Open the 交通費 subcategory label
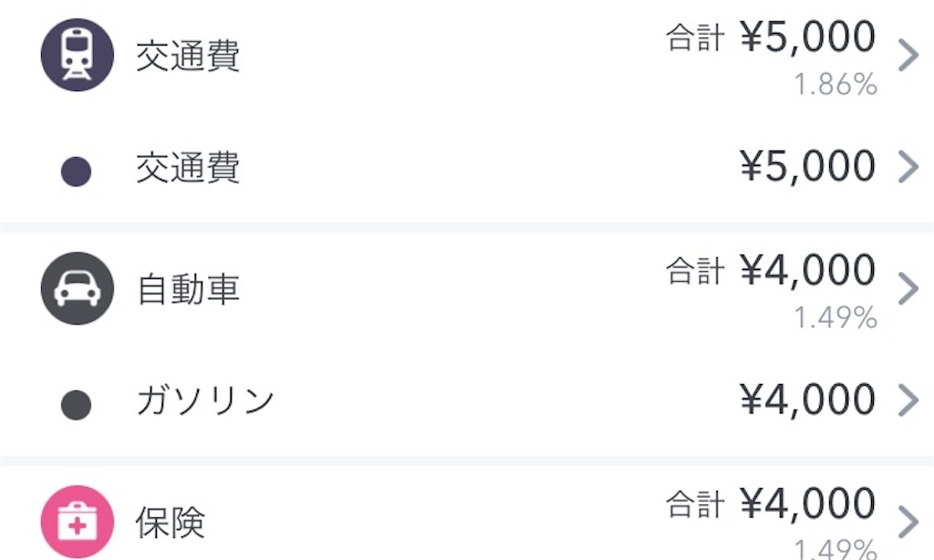This screenshot has height=560, width=934. [188, 168]
